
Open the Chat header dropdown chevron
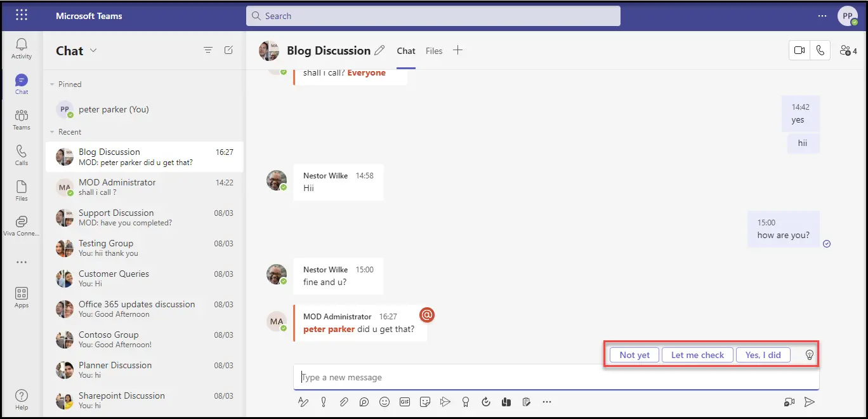coord(93,51)
